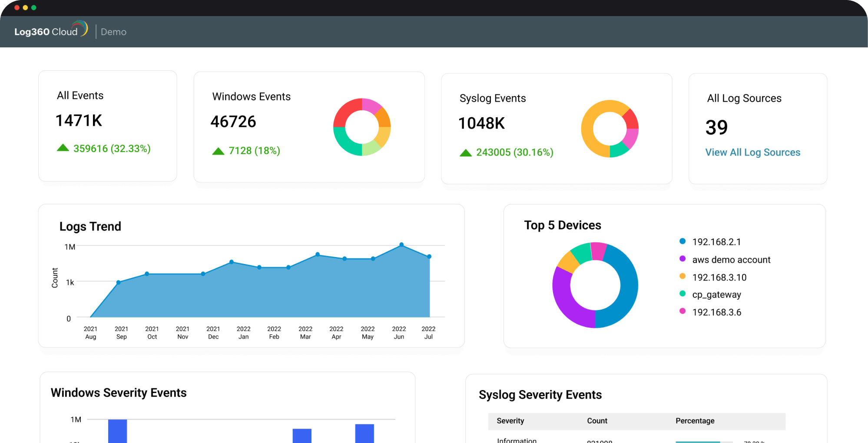
Task: Open the Severity column header menu
Action: (x=510, y=421)
